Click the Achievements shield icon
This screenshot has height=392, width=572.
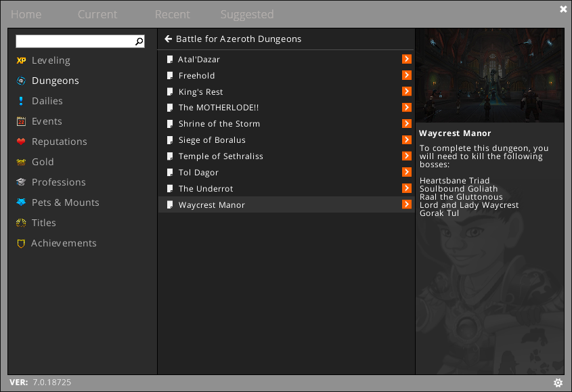click(x=21, y=244)
